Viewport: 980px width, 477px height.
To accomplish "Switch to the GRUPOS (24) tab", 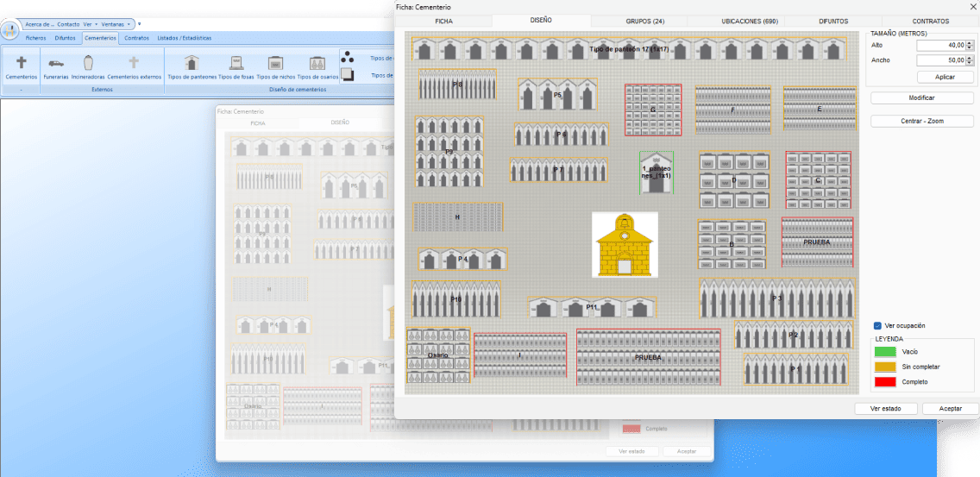I will (645, 22).
